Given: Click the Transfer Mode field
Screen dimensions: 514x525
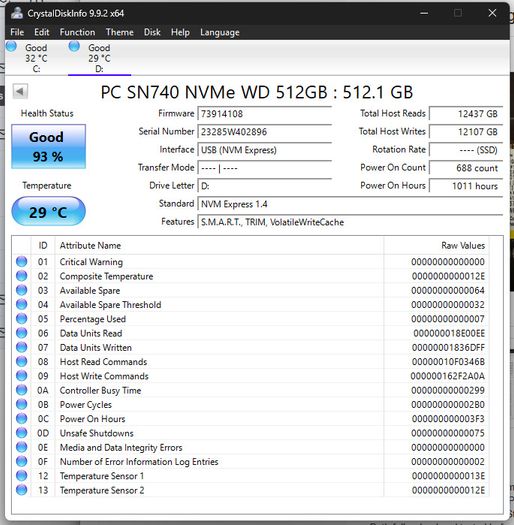Looking at the screenshot, I should tap(265, 168).
